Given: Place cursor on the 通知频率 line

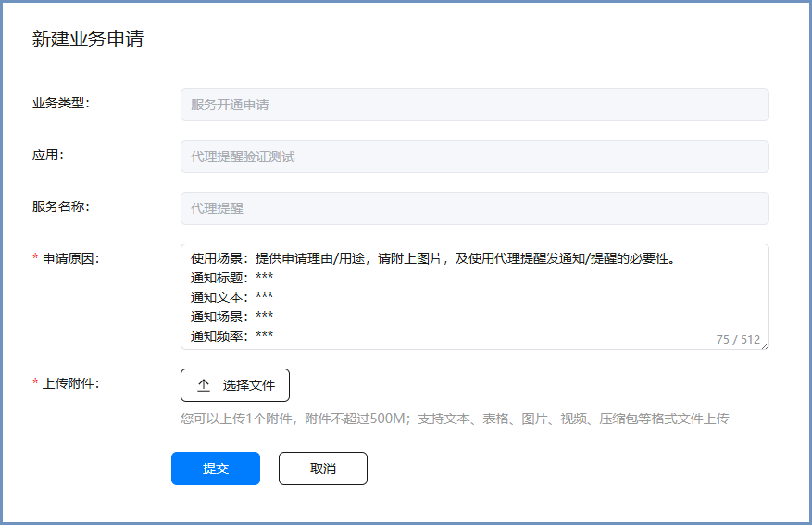Looking at the screenshot, I should (231, 336).
